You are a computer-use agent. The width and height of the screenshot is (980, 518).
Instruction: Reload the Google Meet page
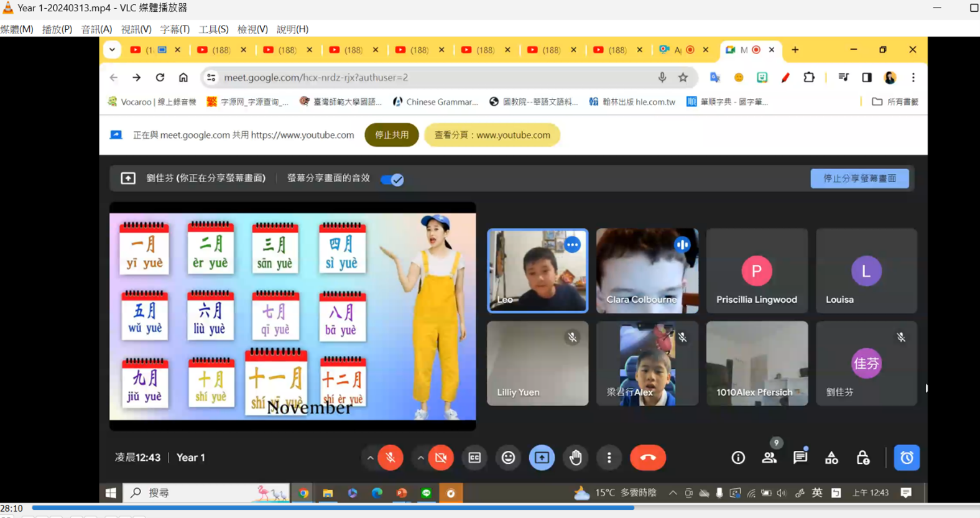pos(160,78)
